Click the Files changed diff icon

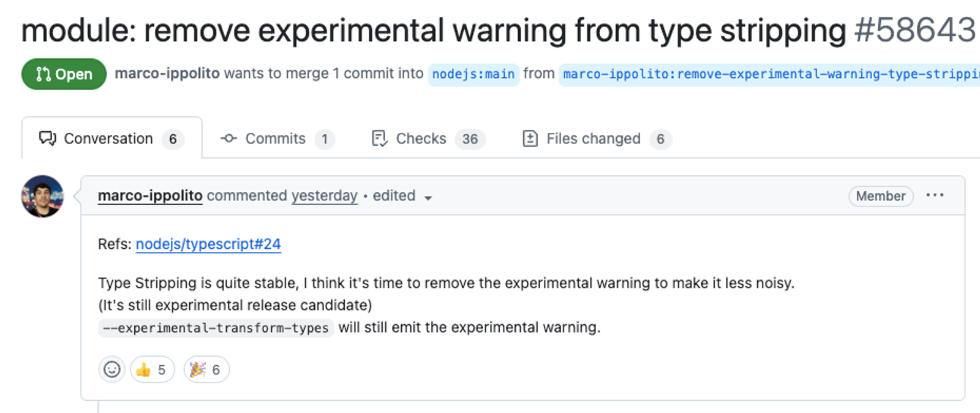pos(530,138)
